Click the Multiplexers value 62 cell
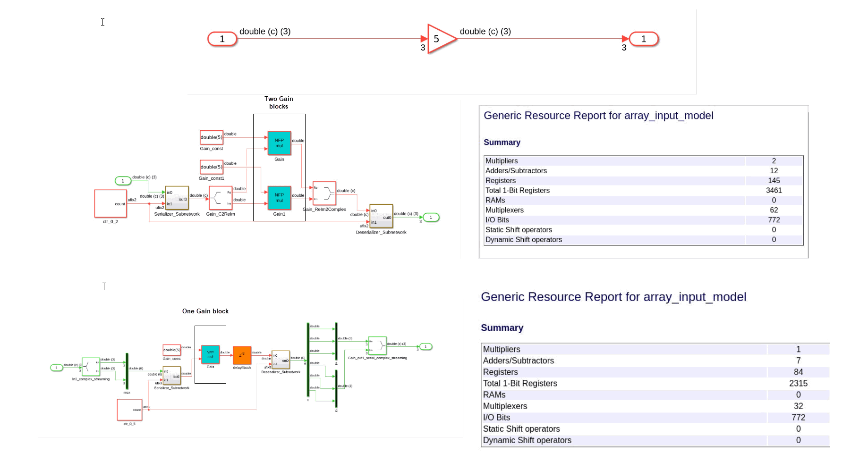 click(774, 210)
